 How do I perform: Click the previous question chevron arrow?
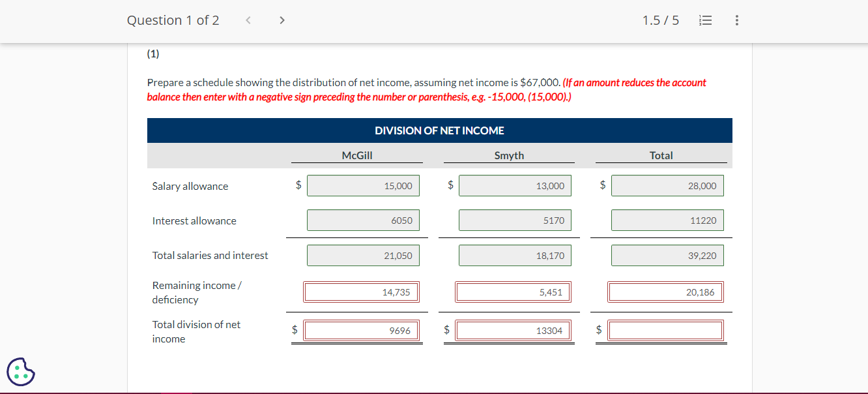tap(248, 20)
